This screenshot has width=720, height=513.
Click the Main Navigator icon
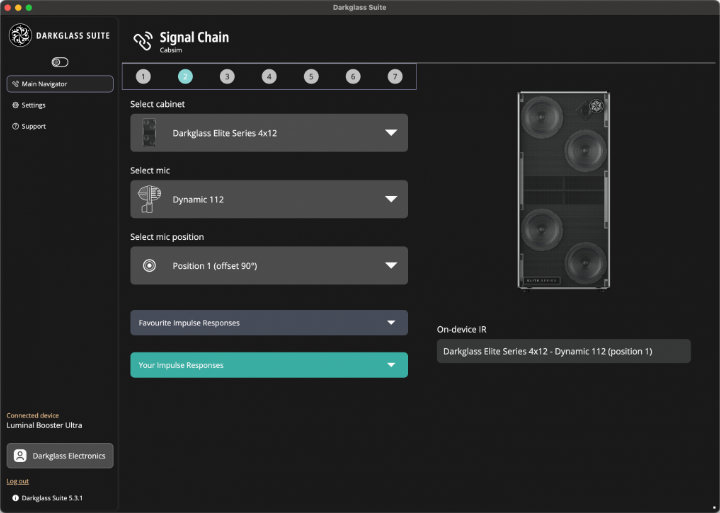click(16, 84)
